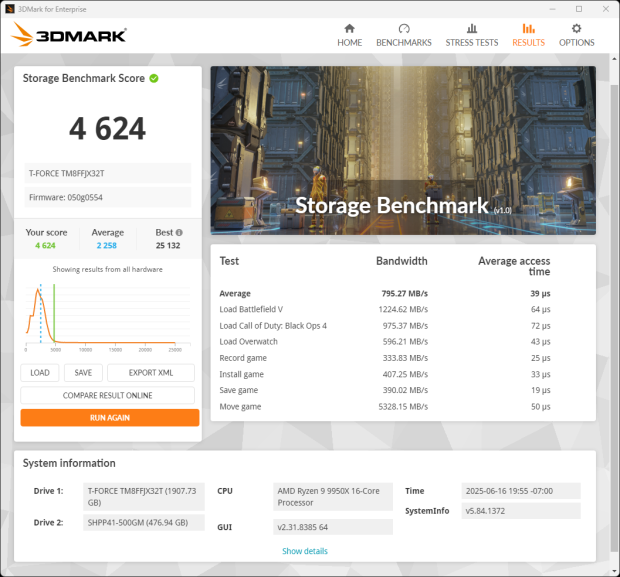Screen dimensions: 620x577
Task: Click the Home house icon
Action: click(x=350, y=28)
